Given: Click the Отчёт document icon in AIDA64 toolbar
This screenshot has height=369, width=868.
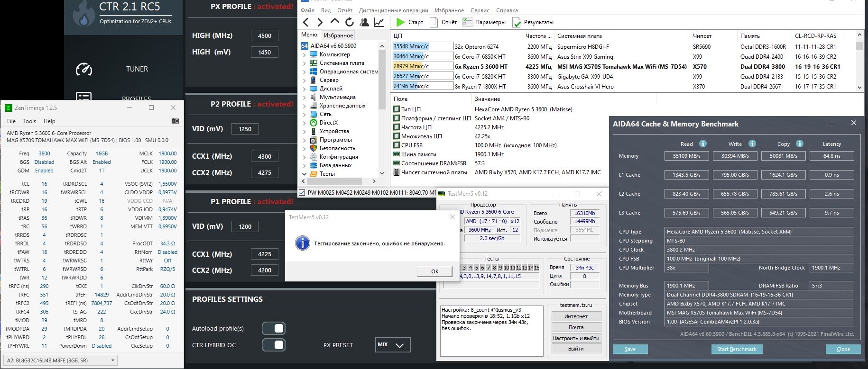Looking at the screenshot, I should click(x=434, y=22).
